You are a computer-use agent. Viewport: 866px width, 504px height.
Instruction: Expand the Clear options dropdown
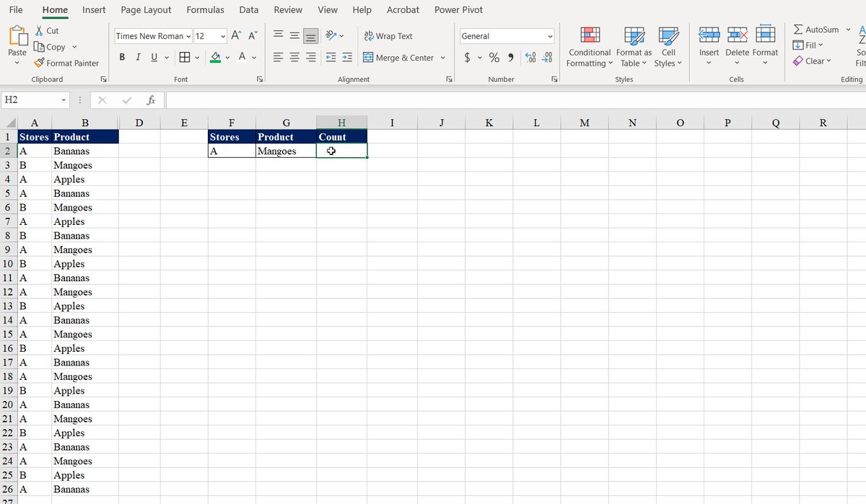click(x=828, y=61)
